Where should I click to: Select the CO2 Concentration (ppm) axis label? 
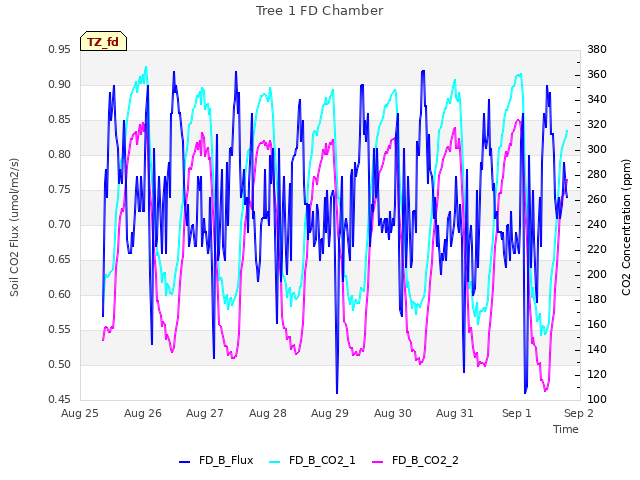coord(626,227)
